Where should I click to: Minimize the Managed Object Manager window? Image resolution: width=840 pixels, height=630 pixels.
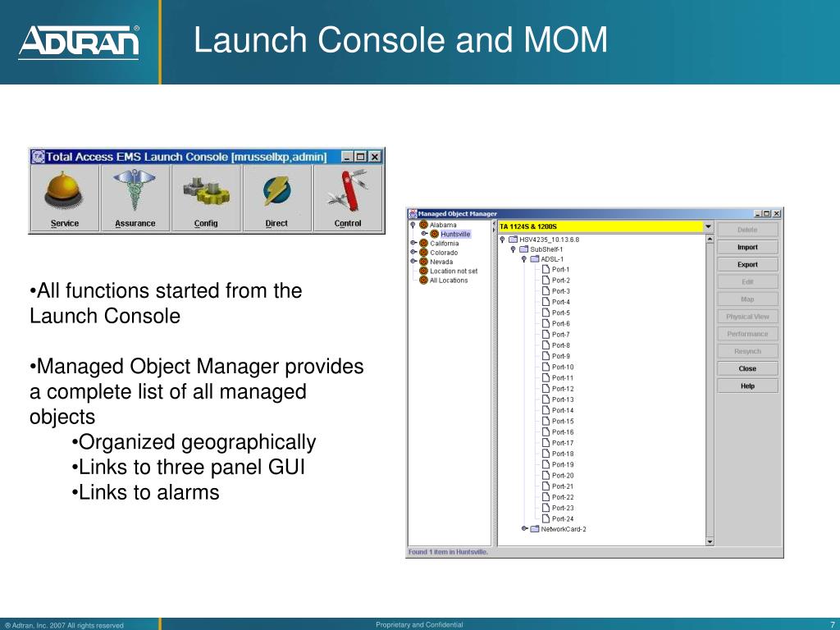pyautogui.click(x=757, y=213)
